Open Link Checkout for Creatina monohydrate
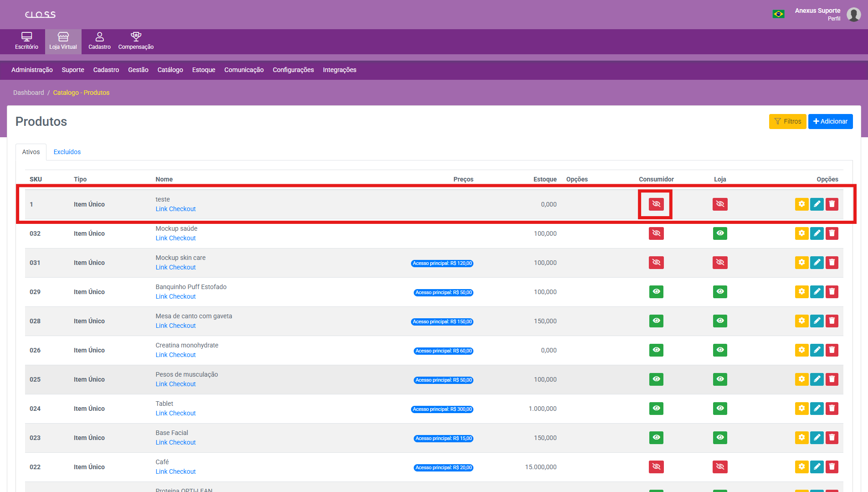 [175, 355]
